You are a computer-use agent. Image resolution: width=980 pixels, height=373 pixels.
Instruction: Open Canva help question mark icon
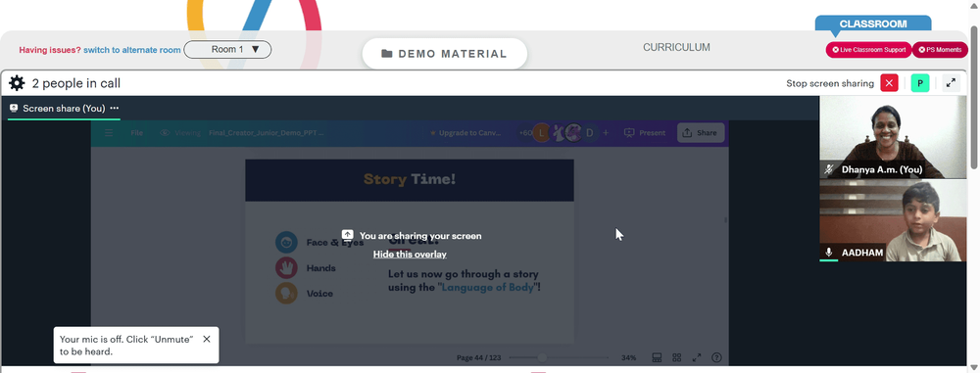(x=717, y=357)
